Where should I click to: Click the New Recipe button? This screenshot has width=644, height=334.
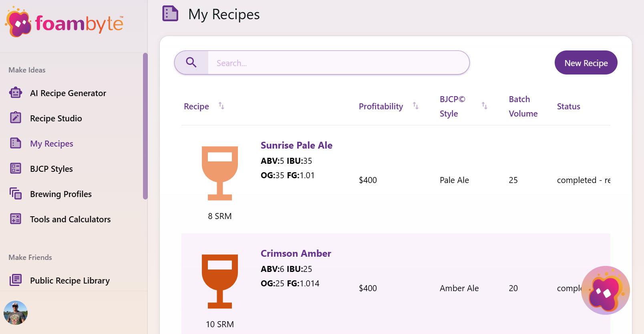pyautogui.click(x=586, y=63)
